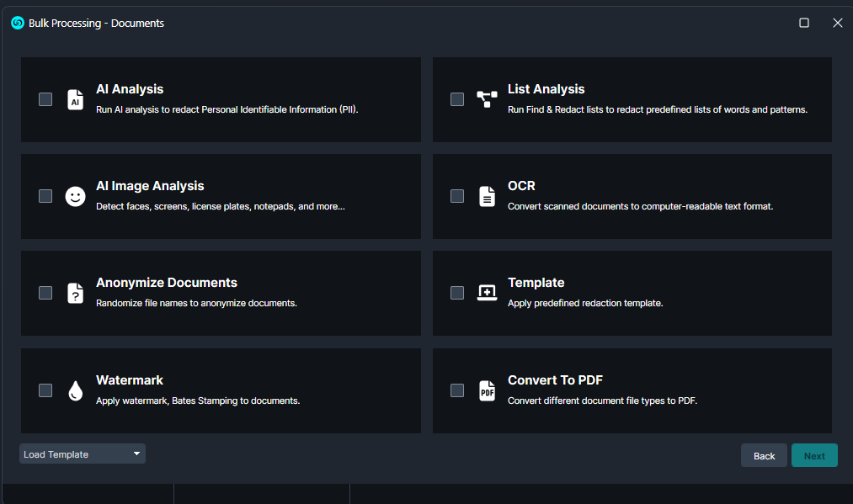
Task: Open the Load Template dropdown
Action: click(x=83, y=454)
